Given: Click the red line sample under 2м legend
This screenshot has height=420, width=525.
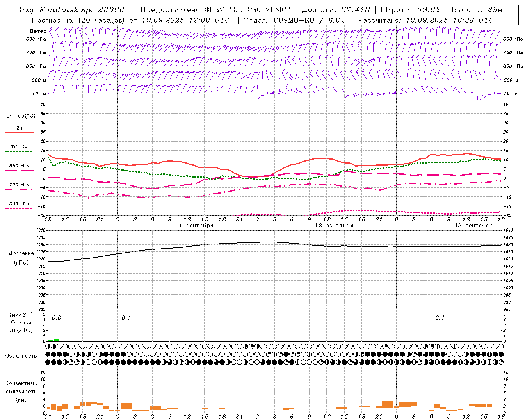Looking at the screenshot, I should 19,133.
